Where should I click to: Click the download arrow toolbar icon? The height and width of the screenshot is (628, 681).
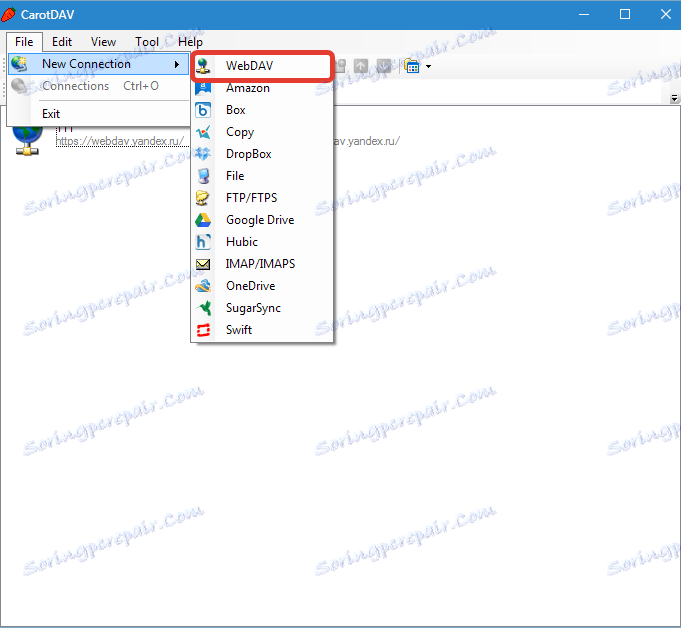point(384,66)
